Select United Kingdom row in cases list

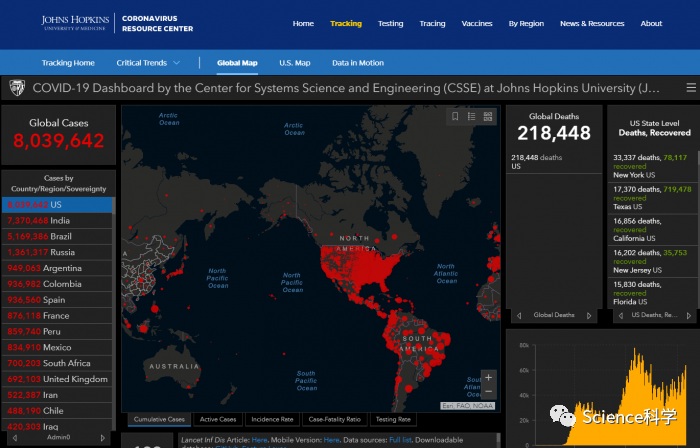pos(57,379)
